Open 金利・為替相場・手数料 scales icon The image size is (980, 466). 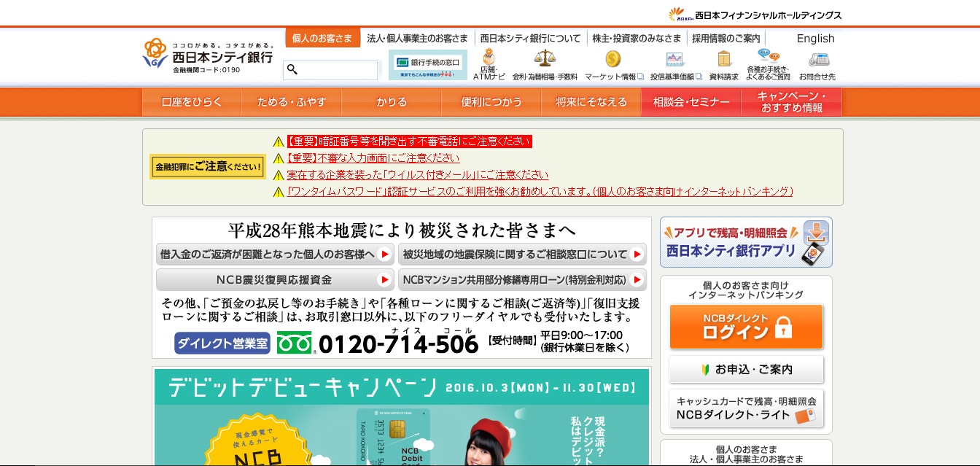coord(545,64)
